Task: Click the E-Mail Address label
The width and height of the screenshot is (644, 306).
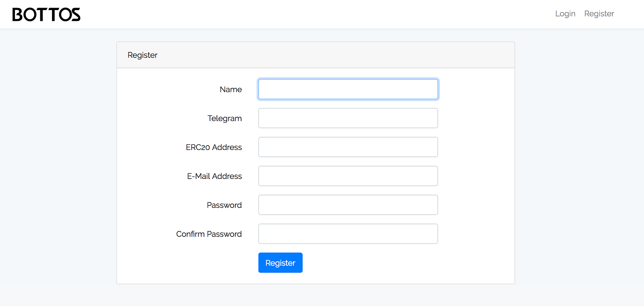Action: click(214, 177)
